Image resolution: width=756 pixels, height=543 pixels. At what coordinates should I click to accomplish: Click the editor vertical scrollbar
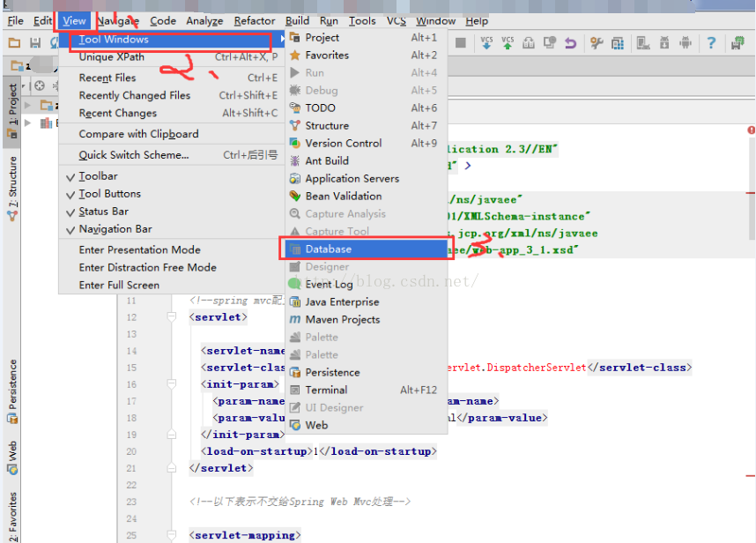click(x=752, y=190)
